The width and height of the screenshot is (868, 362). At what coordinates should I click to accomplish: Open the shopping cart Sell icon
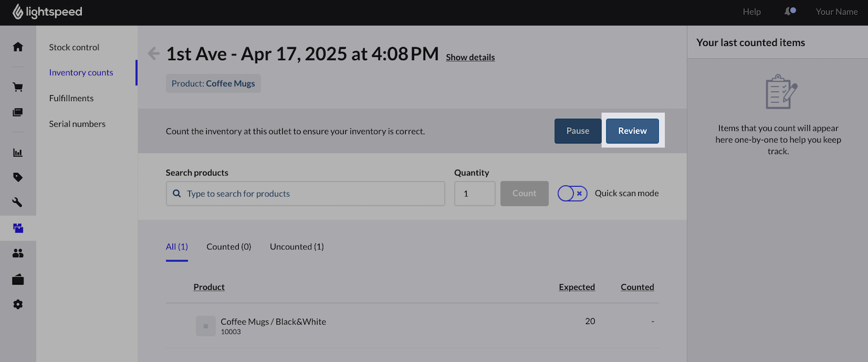click(x=18, y=87)
